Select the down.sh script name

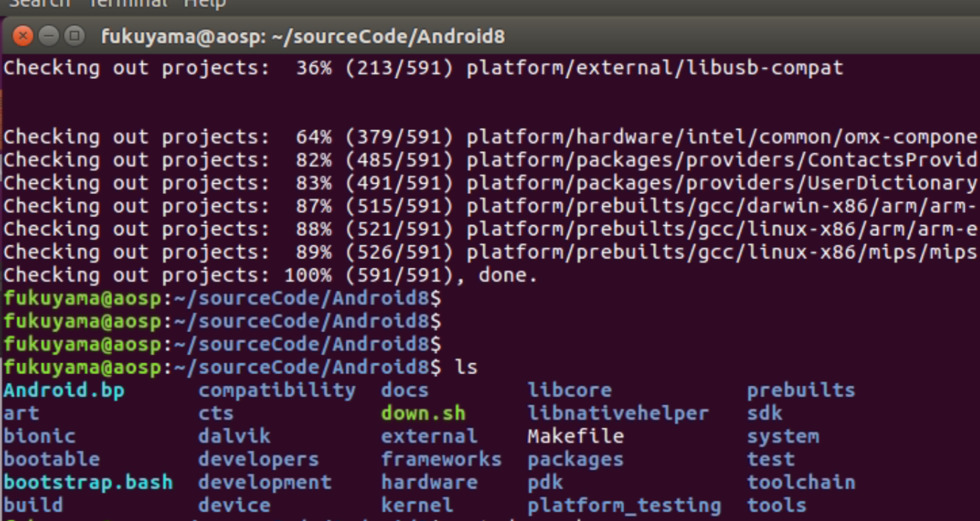pos(423,414)
